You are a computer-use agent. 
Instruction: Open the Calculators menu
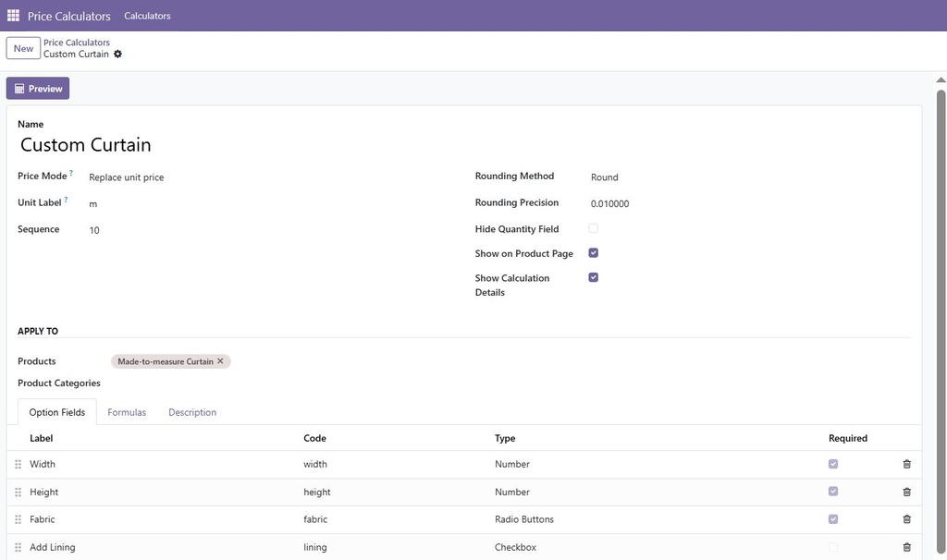click(147, 16)
